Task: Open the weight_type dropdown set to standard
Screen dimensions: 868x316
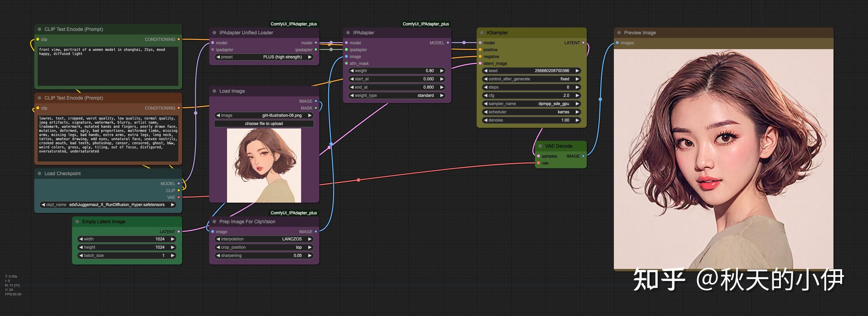Action: 397,95
